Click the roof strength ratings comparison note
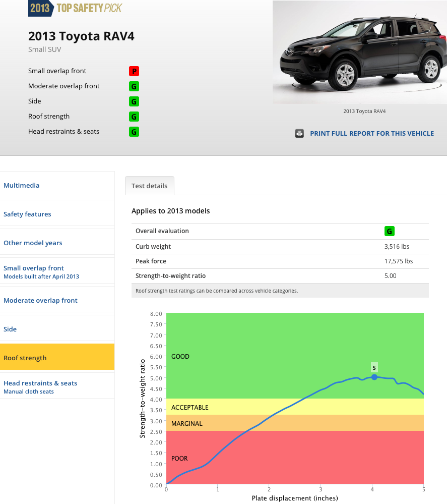Image resolution: width=447 pixels, height=504 pixels. (x=217, y=291)
